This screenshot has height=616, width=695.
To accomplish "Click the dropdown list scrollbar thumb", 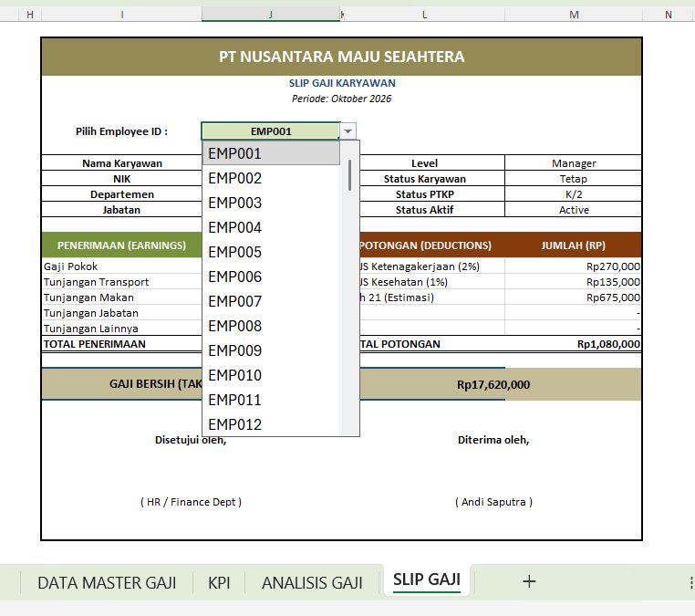I will coord(349,175).
